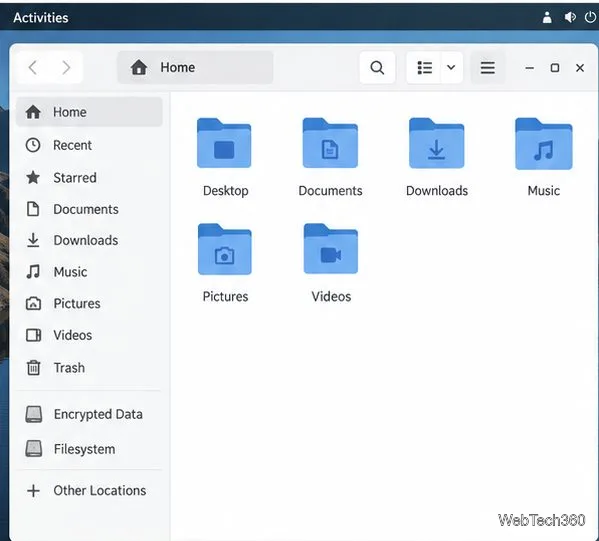
Task: Select the Pictures folder icon in main view
Action: coord(225,249)
